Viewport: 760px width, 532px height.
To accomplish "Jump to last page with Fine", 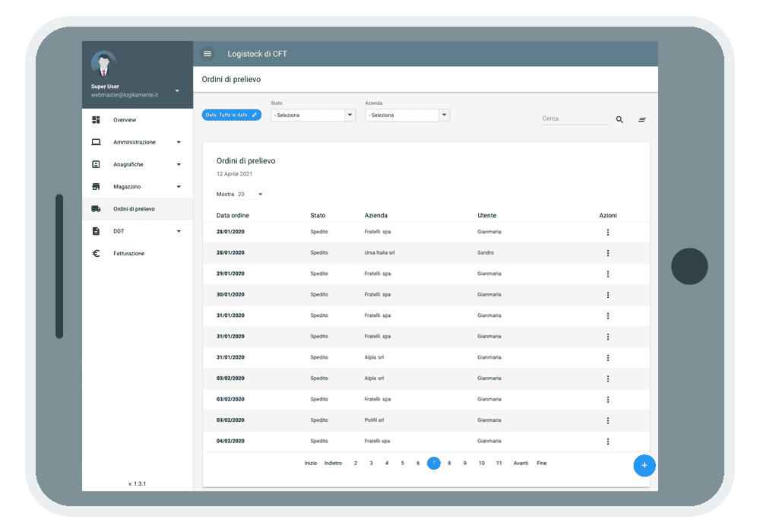I will tap(541, 463).
